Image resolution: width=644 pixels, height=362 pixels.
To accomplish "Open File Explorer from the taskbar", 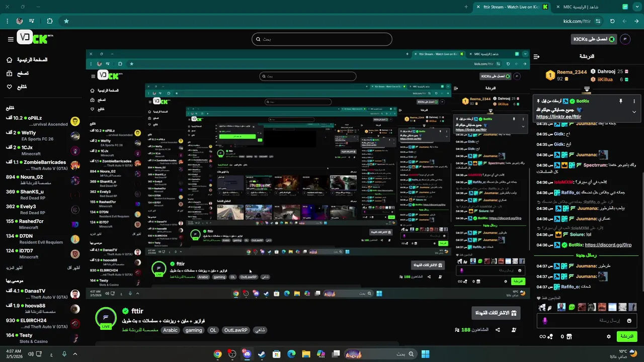I will click(x=306, y=354).
